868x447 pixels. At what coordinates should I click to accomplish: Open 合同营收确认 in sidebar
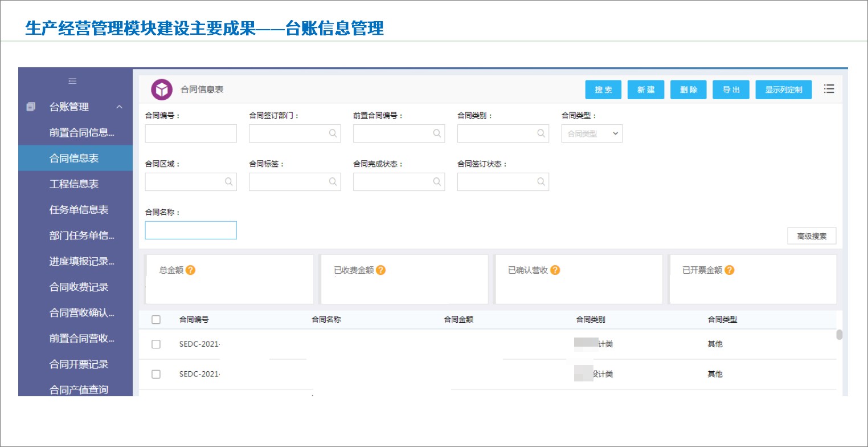[x=75, y=312]
